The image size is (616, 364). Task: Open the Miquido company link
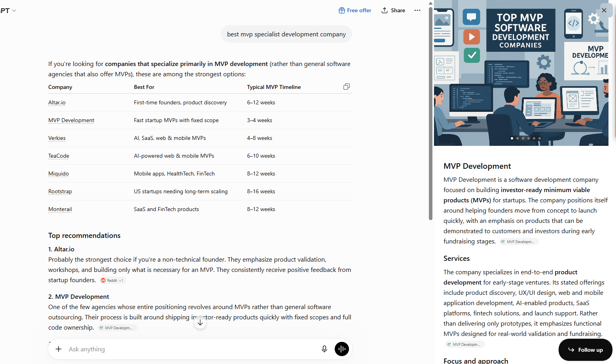pos(59,174)
